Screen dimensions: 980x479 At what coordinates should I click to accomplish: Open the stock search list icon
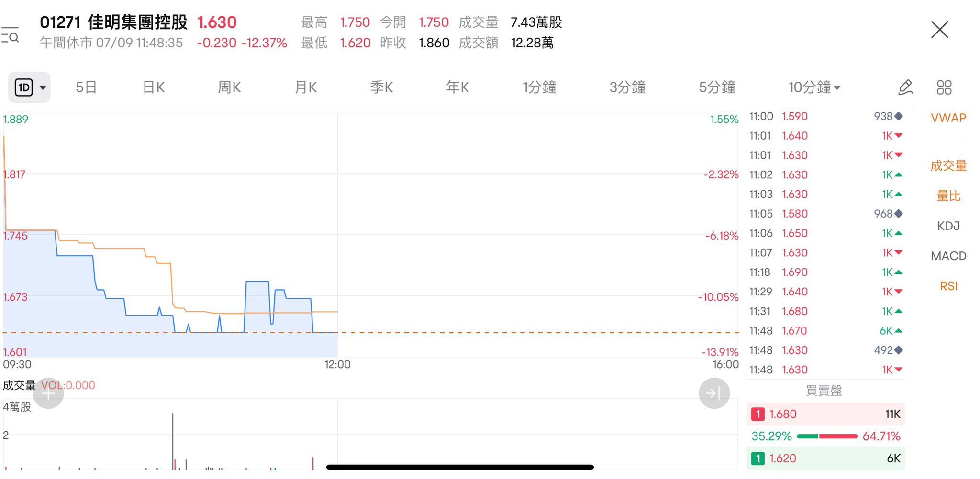pos(10,35)
